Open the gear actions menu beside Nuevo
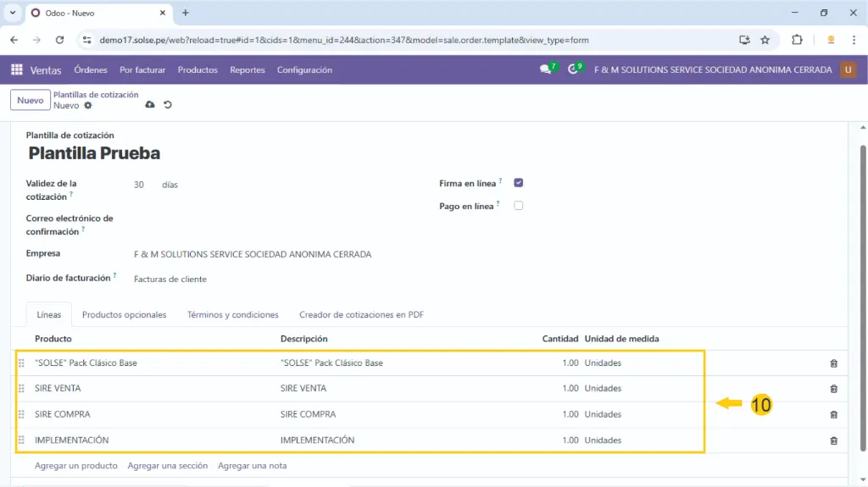The width and height of the screenshot is (868, 487). pyautogui.click(x=88, y=106)
